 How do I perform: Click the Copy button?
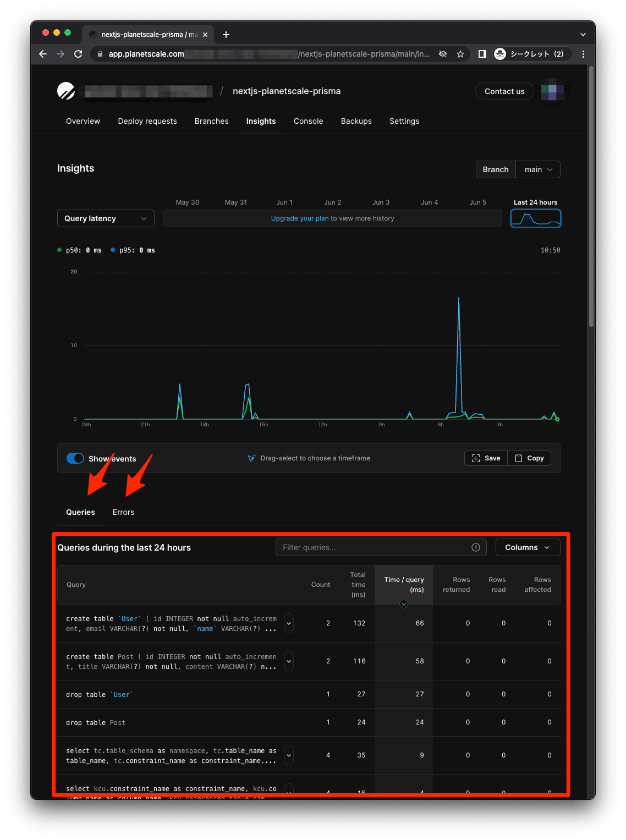[x=529, y=458]
